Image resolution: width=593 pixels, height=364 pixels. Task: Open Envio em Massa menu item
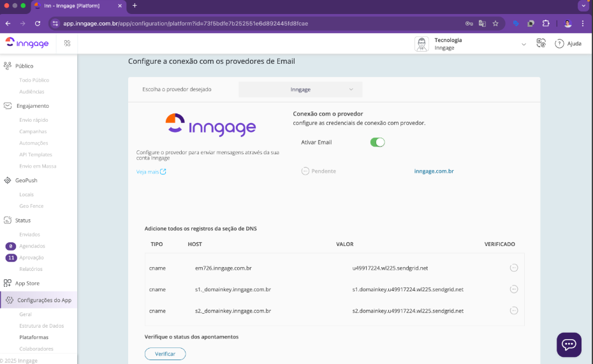(38, 166)
